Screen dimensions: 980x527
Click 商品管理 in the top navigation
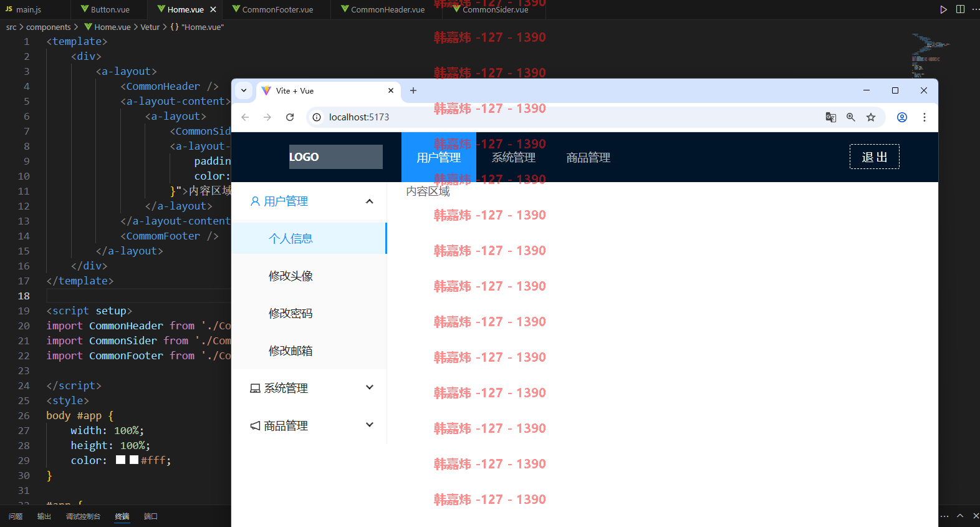click(x=588, y=157)
